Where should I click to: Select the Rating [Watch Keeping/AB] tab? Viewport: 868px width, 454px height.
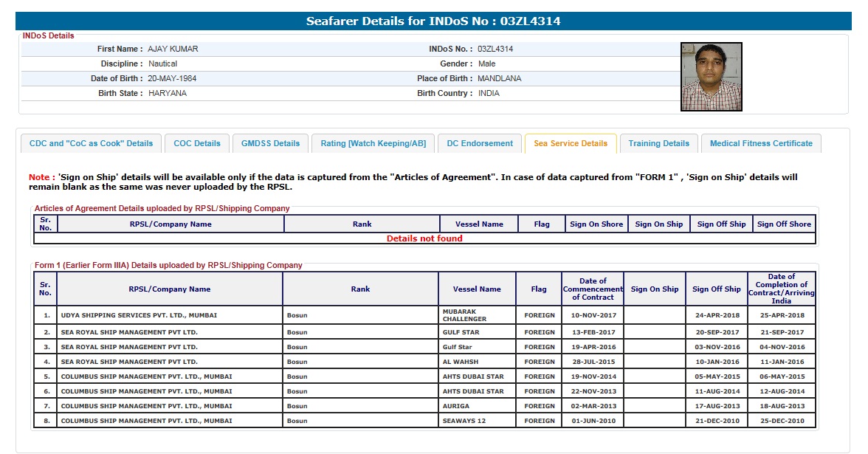tap(373, 143)
